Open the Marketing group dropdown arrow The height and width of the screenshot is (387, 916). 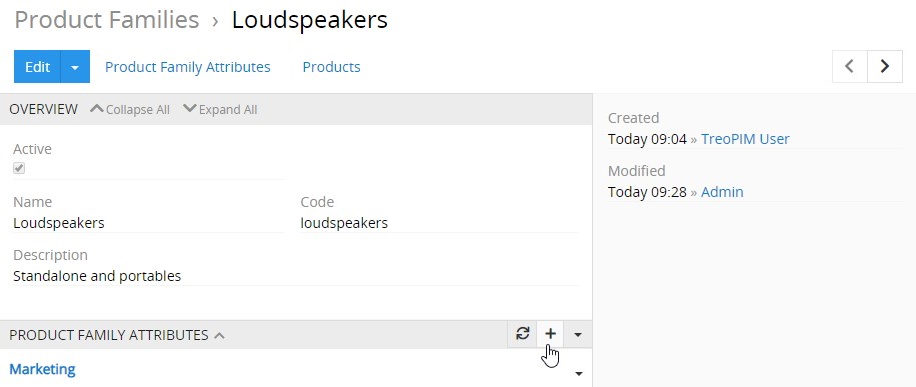point(579,374)
